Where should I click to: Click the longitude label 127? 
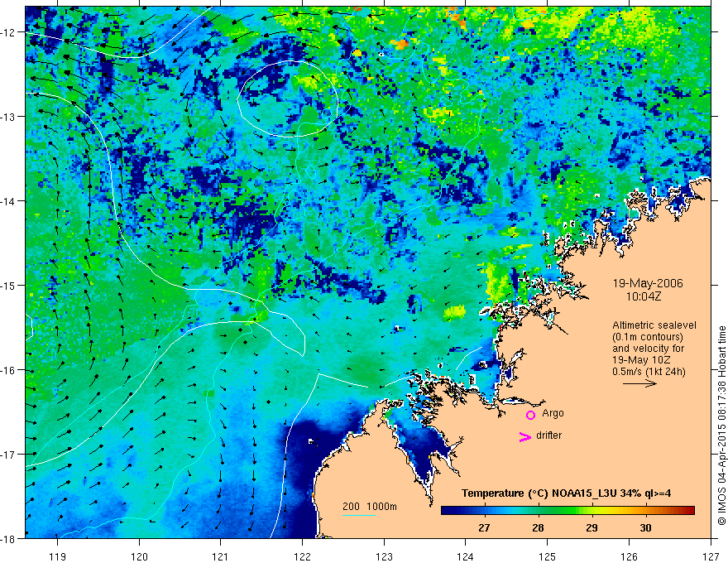tap(711, 556)
